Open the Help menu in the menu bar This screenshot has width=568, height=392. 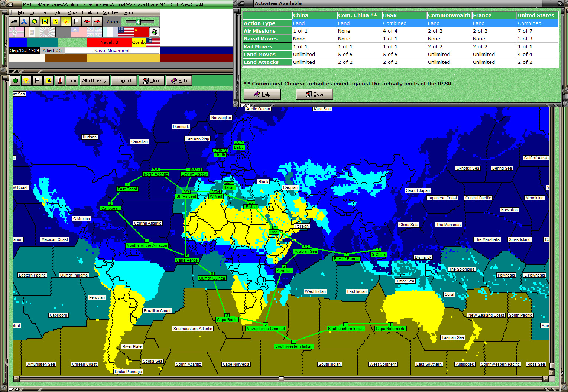(x=129, y=13)
